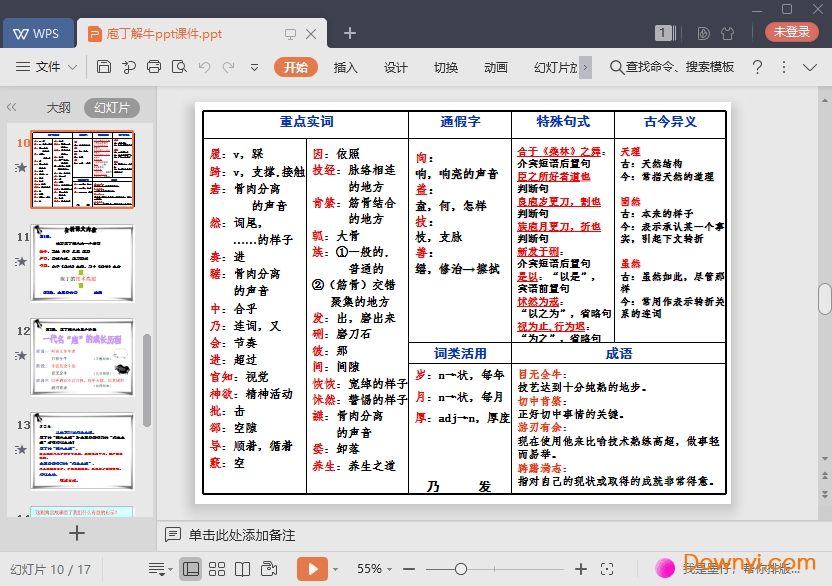The image size is (832, 586).
Task: Expand quick access toolbar customize arrow
Action: [x=254, y=67]
